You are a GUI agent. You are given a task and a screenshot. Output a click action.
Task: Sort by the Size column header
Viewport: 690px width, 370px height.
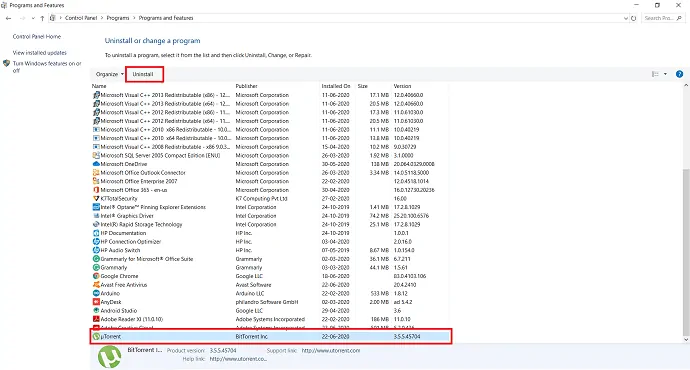363,86
